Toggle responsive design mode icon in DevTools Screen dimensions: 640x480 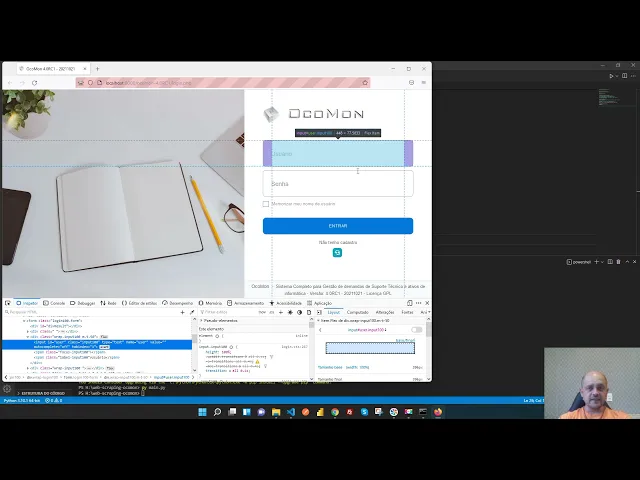(409, 303)
